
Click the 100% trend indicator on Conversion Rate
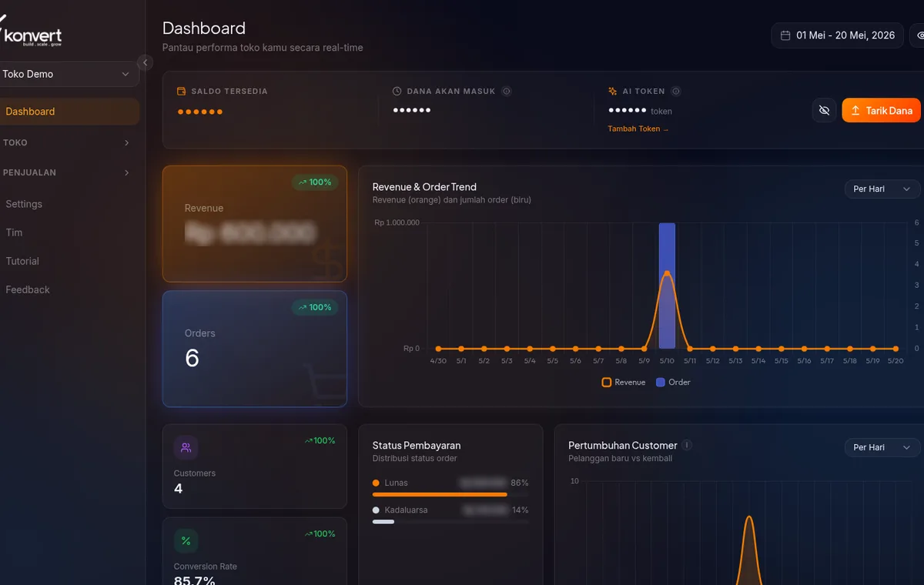pos(320,533)
